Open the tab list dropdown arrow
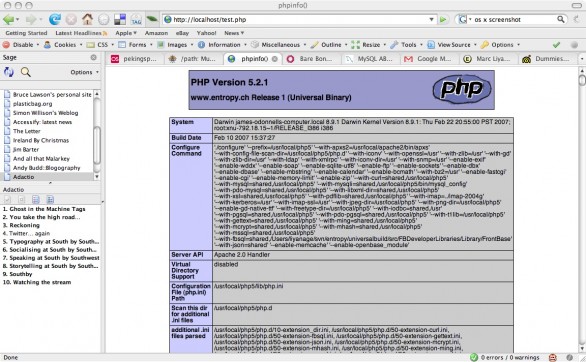 (x=582, y=59)
